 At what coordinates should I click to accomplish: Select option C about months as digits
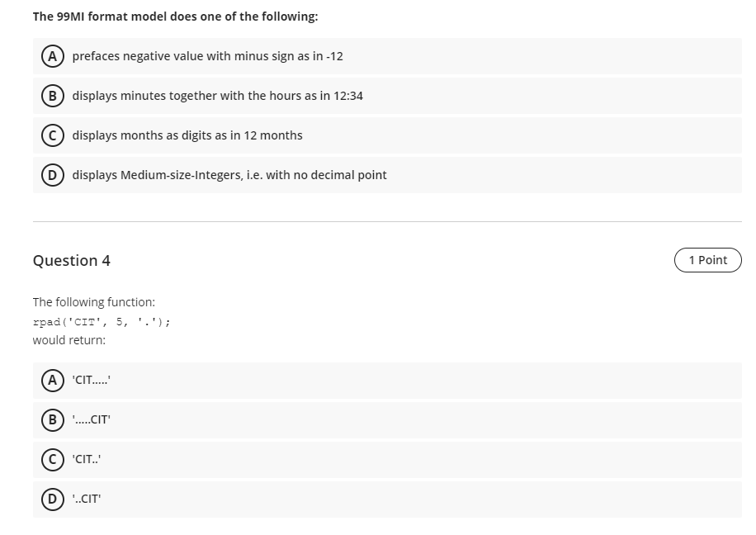click(x=187, y=135)
